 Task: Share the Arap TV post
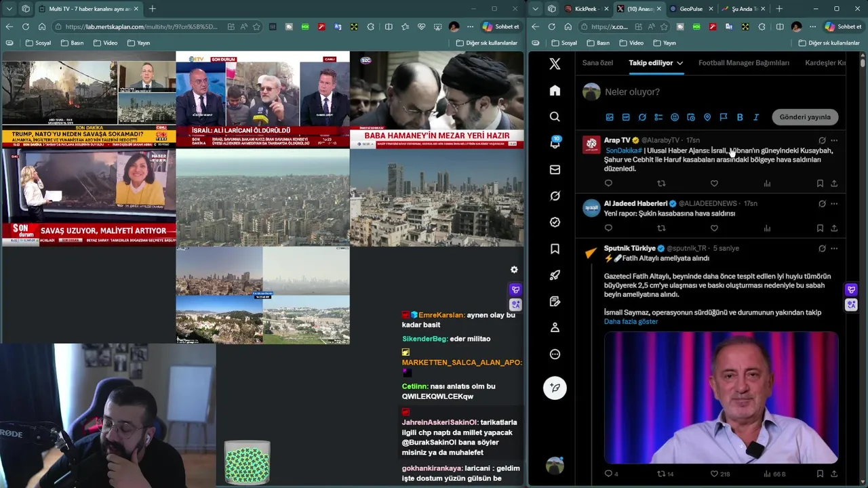pos(834,183)
